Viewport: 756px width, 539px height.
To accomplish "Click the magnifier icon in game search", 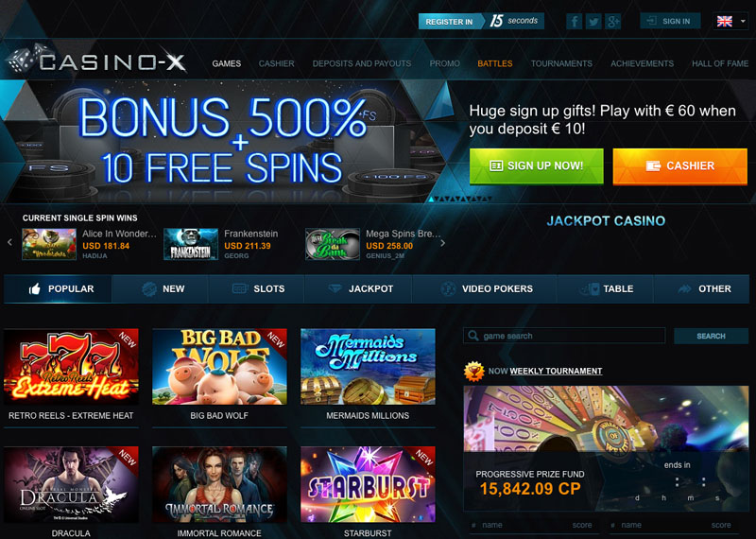I will (473, 336).
